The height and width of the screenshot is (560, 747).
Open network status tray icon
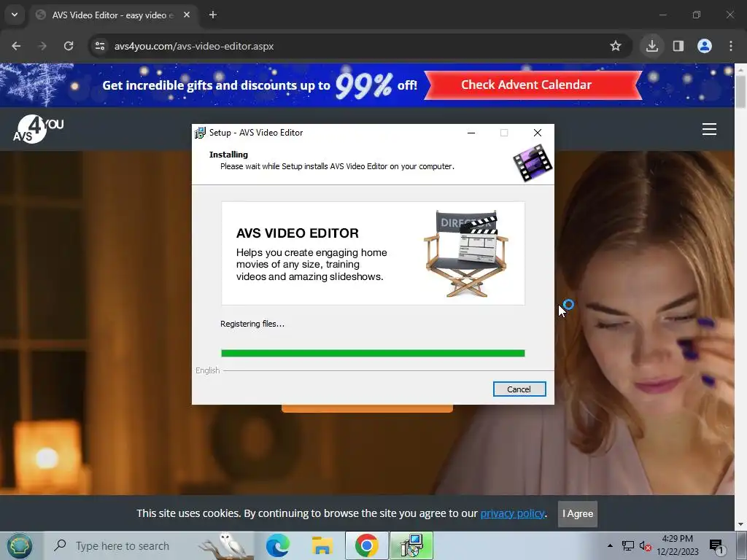[628, 545]
